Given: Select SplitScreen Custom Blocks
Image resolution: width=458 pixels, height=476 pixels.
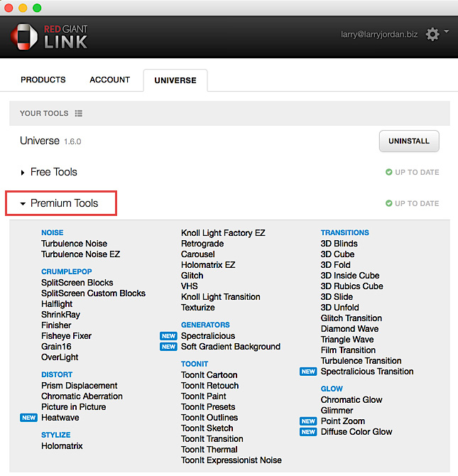Looking at the screenshot, I should coord(94,293).
